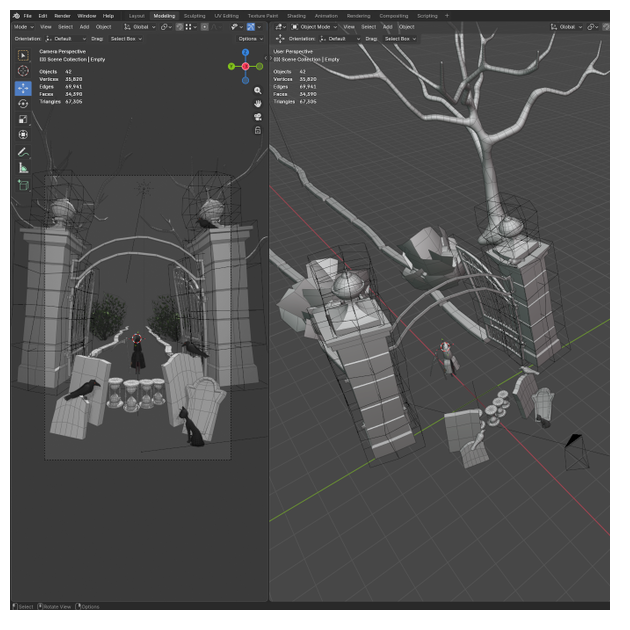The height and width of the screenshot is (630, 630).
Task: Toggle lock camera to view
Action: click(x=258, y=129)
